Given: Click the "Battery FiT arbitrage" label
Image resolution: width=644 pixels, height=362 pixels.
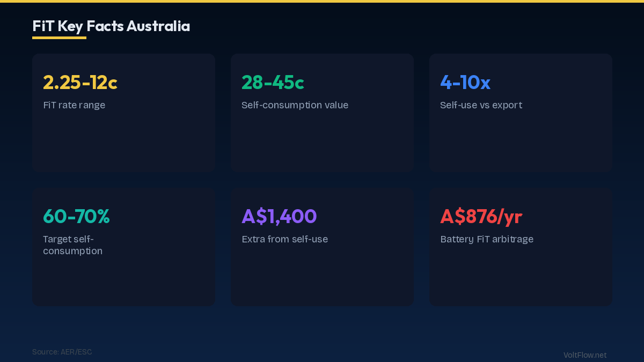Looking at the screenshot, I should pos(487,239).
